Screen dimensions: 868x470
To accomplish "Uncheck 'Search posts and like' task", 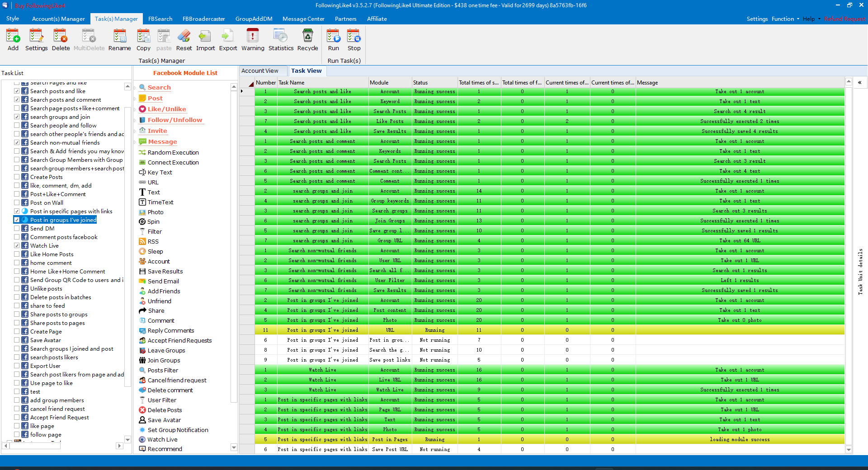I will click(17, 91).
